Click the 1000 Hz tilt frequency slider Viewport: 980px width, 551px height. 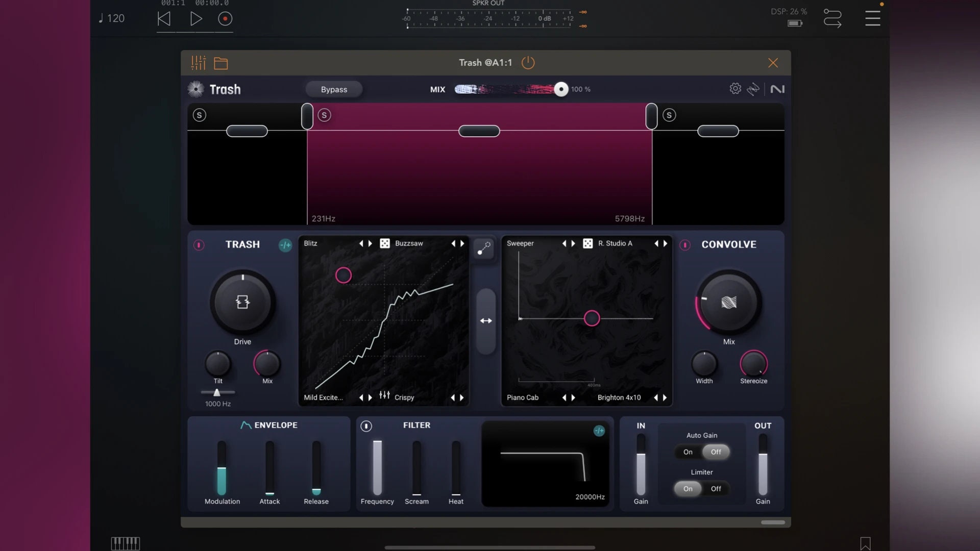(x=217, y=392)
